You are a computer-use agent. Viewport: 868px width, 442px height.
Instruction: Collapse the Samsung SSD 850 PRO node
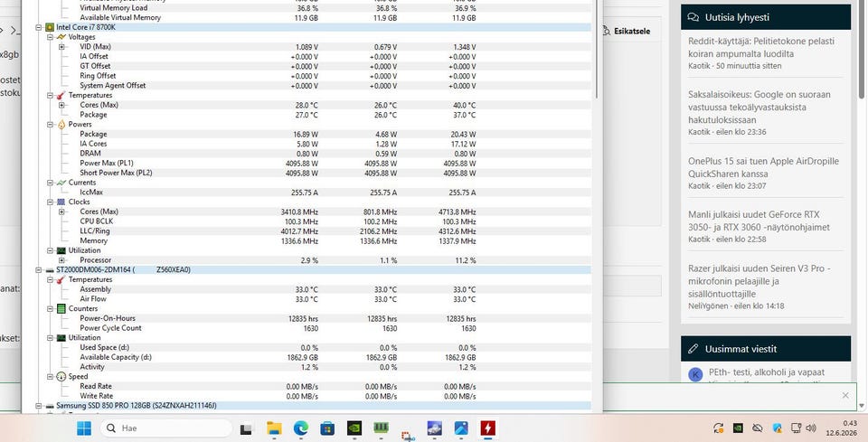coord(38,406)
